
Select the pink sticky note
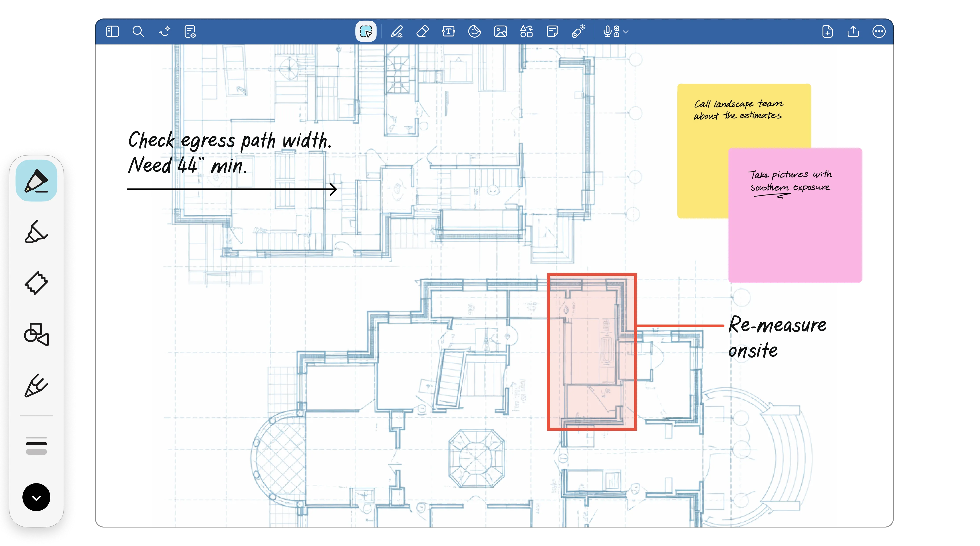[795, 236]
